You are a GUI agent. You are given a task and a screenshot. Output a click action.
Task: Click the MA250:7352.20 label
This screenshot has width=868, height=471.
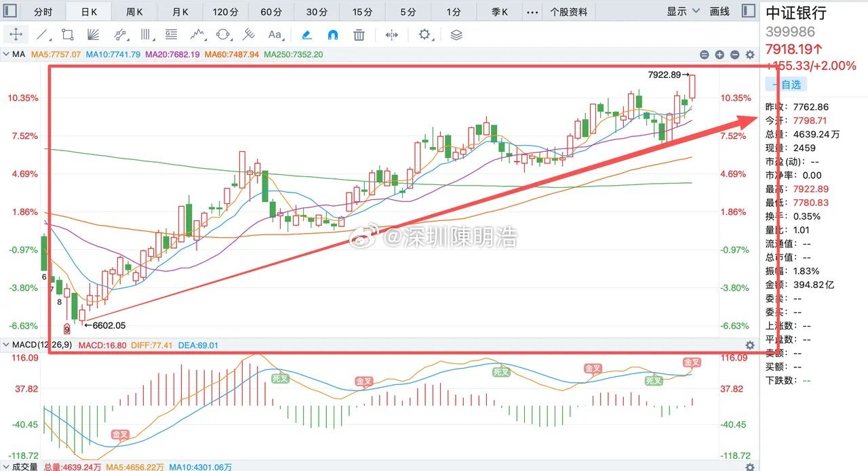(294, 55)
